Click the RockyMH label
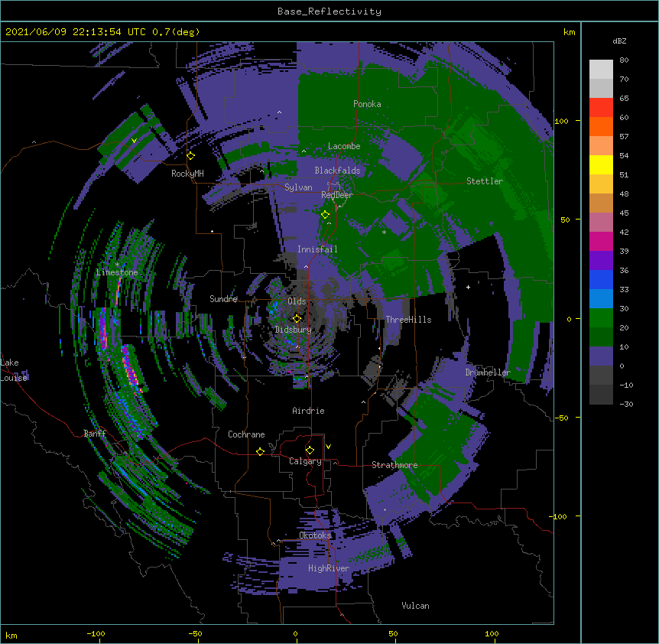 [187, 174]
